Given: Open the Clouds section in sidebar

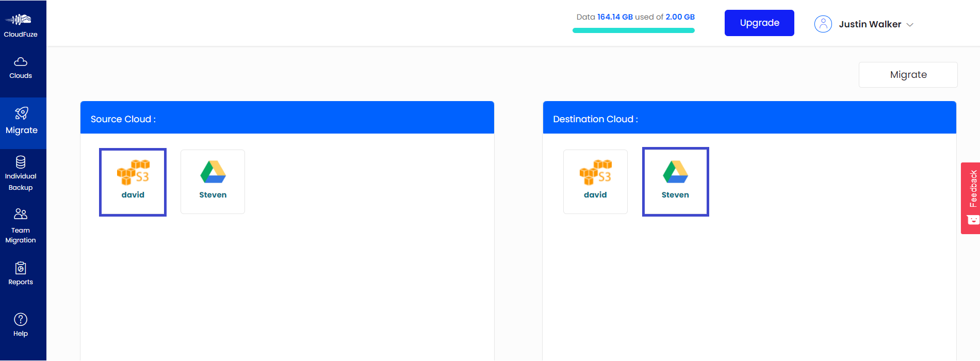Looking at the screenshot, I should tap(21, 68).
